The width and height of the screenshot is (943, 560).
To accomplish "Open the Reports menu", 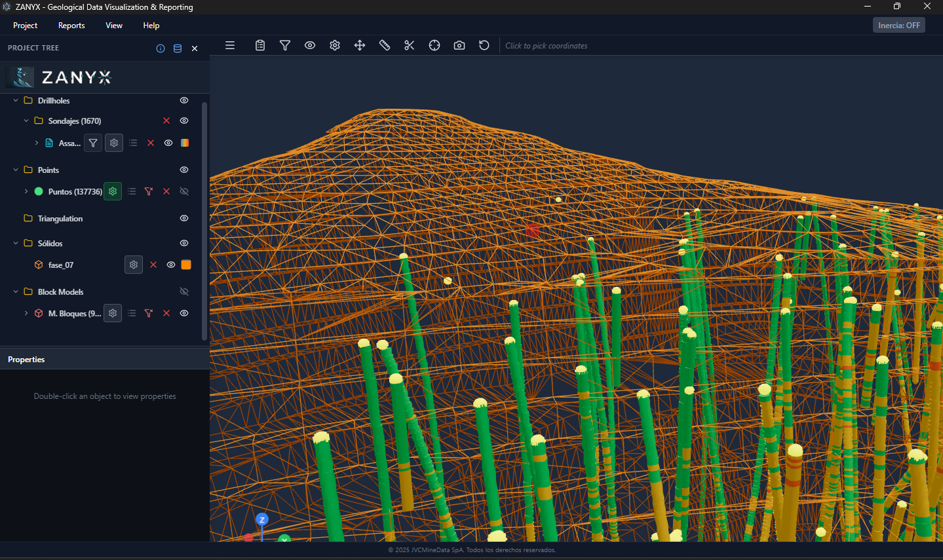I will [71, 26].
